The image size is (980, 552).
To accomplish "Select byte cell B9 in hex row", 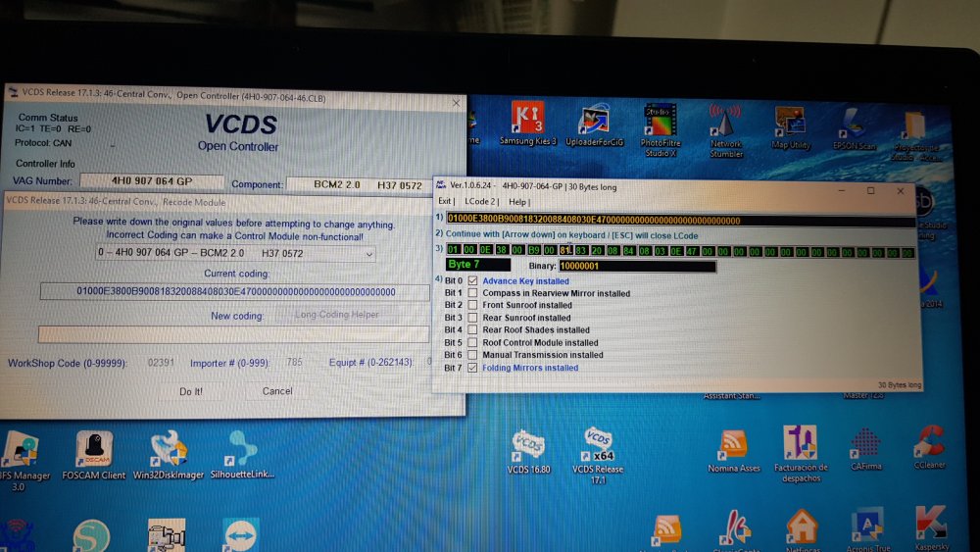I will [533, 250].
